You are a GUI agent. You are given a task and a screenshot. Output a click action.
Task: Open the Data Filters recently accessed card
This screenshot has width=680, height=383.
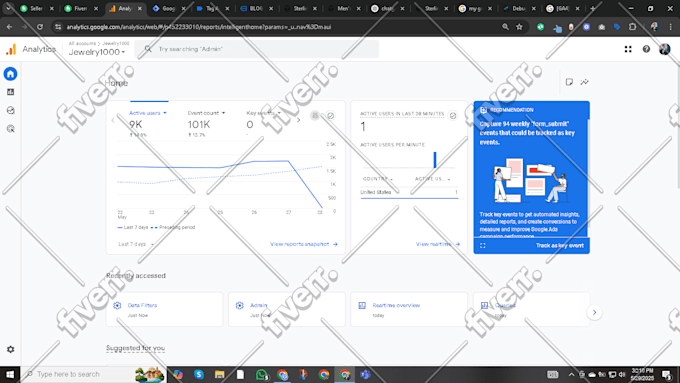pos(164,309)
